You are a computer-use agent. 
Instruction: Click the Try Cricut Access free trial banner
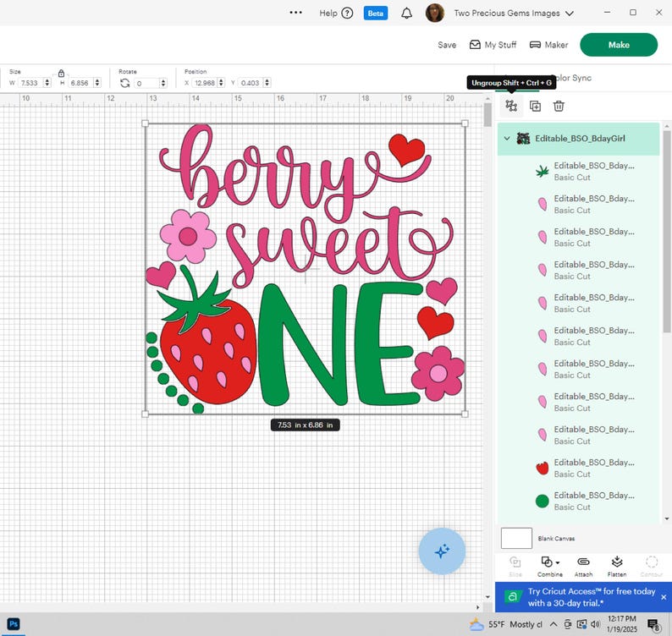click(x=583, y=597)
